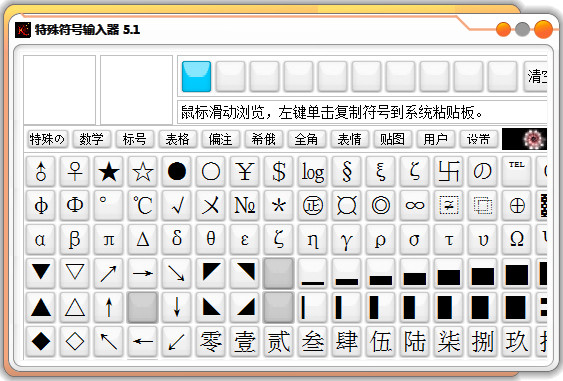Copy the solid black circle symbol
Viewport: 563px width, 381px height.
[x=176, y=171]
